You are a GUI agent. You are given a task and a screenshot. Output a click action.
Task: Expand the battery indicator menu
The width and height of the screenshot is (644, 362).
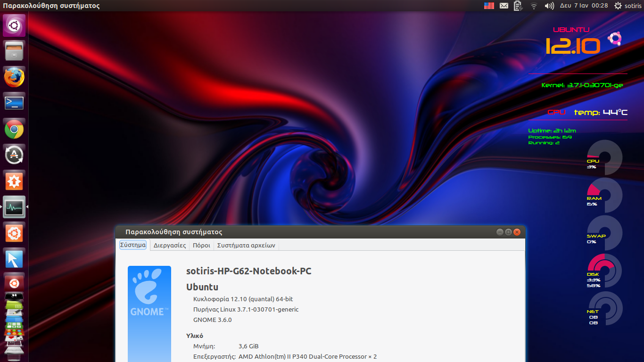(x=518, y=6)
